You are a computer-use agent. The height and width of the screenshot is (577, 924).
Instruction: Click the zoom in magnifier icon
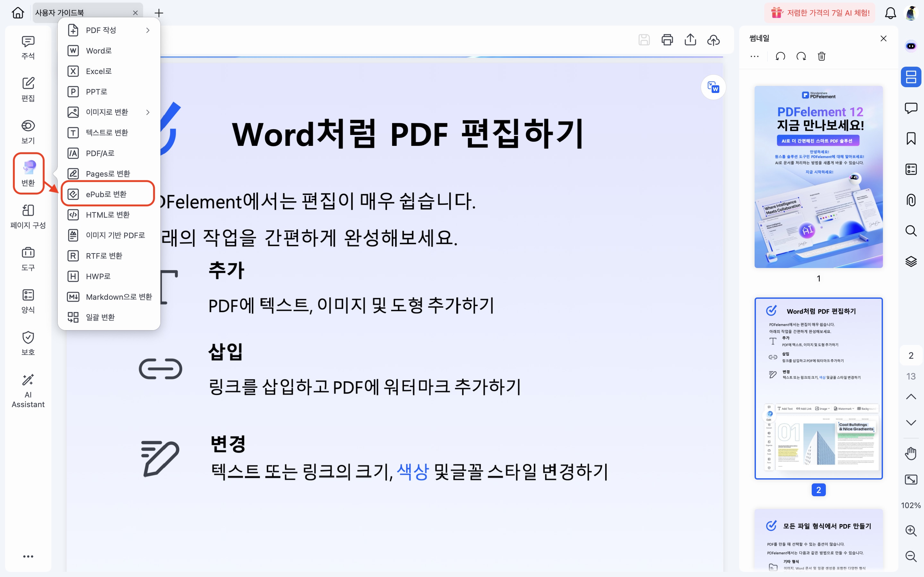pyautogui.click(x=911, y=531)
